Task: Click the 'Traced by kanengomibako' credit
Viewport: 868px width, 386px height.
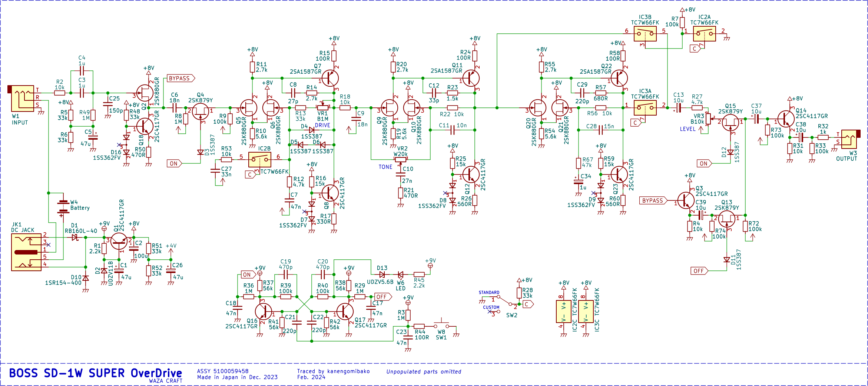Action: click(x=333, y=371)
